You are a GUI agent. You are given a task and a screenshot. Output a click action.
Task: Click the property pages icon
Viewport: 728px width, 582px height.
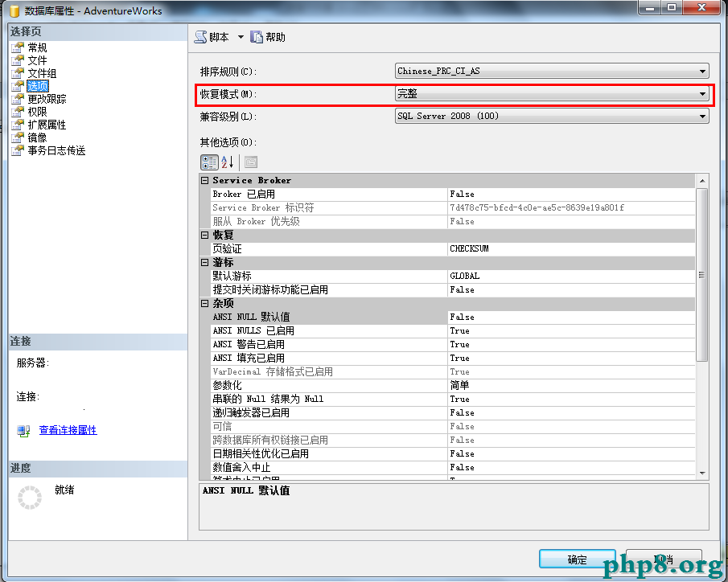coord(251,162)
